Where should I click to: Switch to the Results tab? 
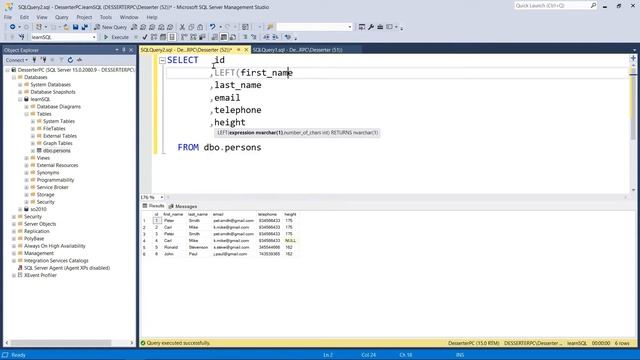[x=153, y=206]
